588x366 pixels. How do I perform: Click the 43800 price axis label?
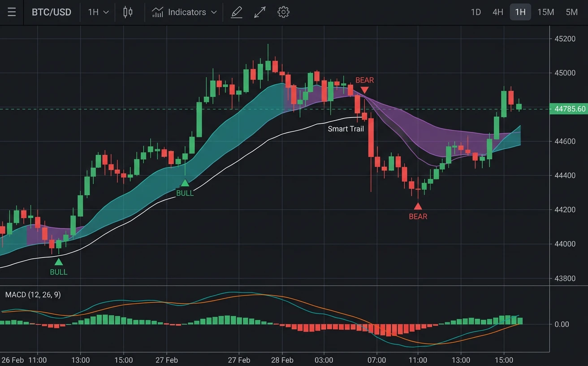click(565, 279)
